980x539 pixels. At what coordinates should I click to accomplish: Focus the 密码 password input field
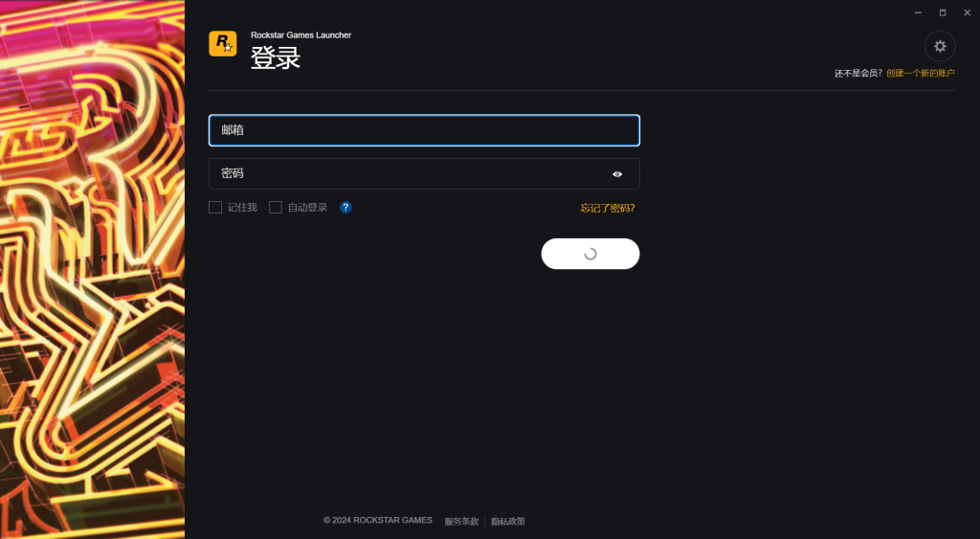tap(424, 174)
